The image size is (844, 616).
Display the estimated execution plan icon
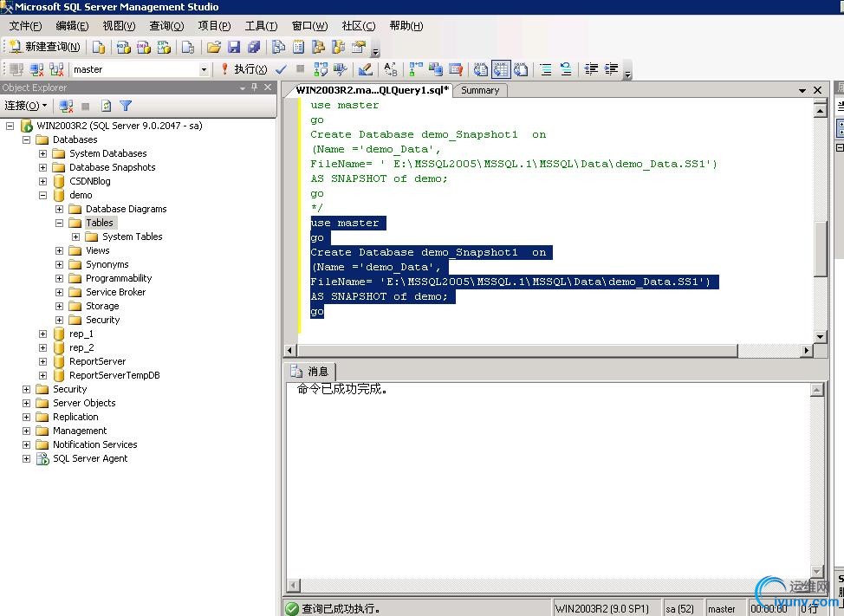pyautogui.click(x=321, y=68)
